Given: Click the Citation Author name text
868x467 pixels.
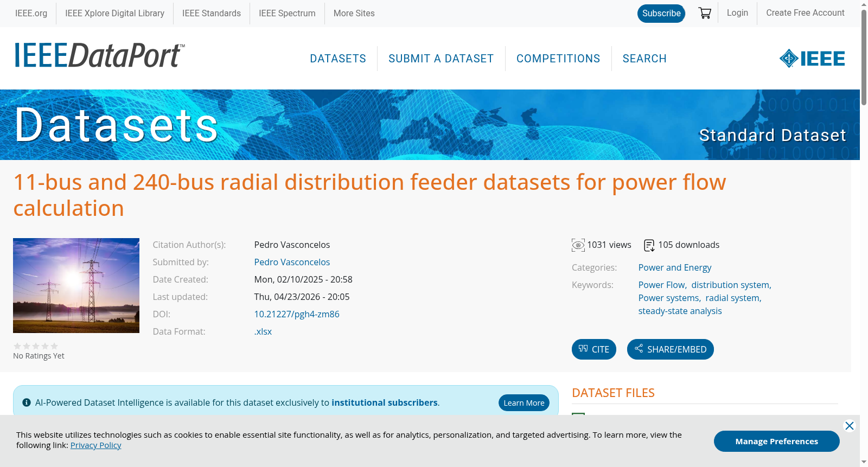Looking at the screenshot, I should coord(292,245).
